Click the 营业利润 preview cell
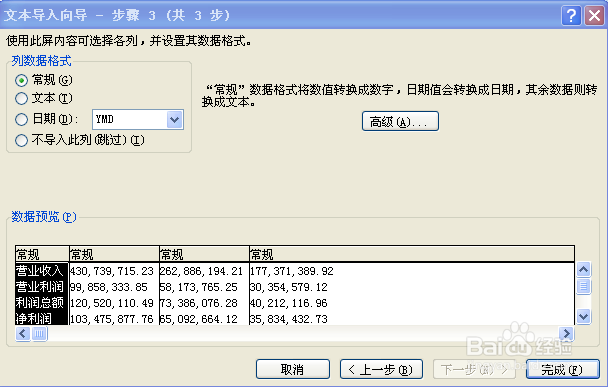This screenshot has width=608, height=387. click(x=42, y=287)
